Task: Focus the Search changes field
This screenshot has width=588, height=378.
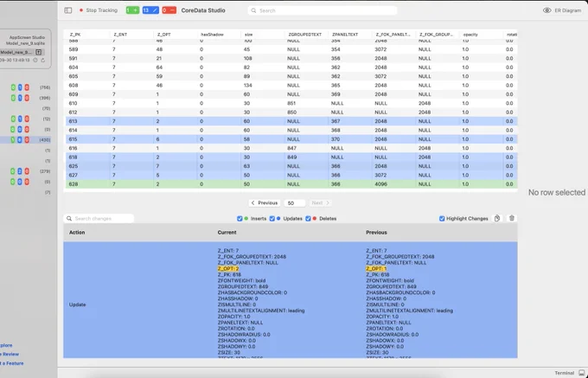Action: coord(99,218)
